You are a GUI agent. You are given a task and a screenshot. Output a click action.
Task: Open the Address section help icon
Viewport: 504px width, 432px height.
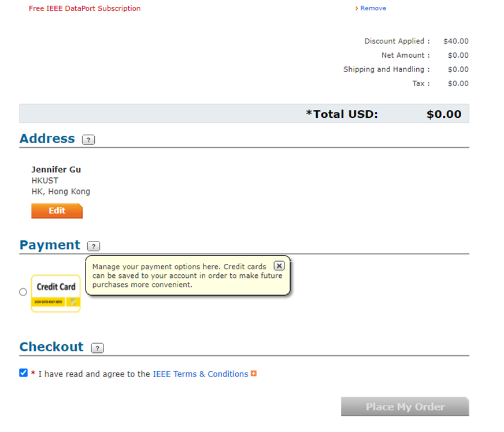[88, 140]
